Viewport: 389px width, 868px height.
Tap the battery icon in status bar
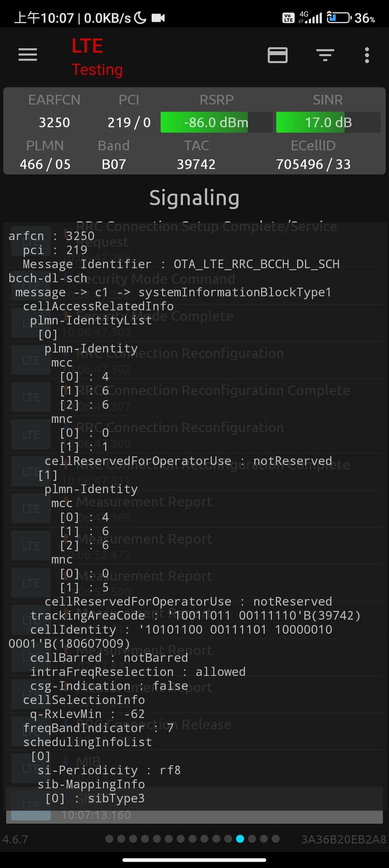tap(339, 18)
